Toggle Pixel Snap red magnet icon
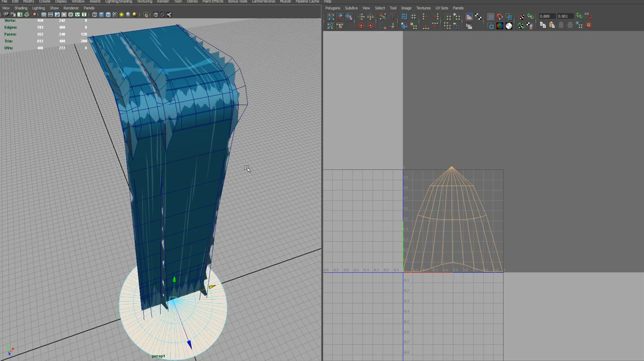The image size is (644, 361). (x=500, y=16)
